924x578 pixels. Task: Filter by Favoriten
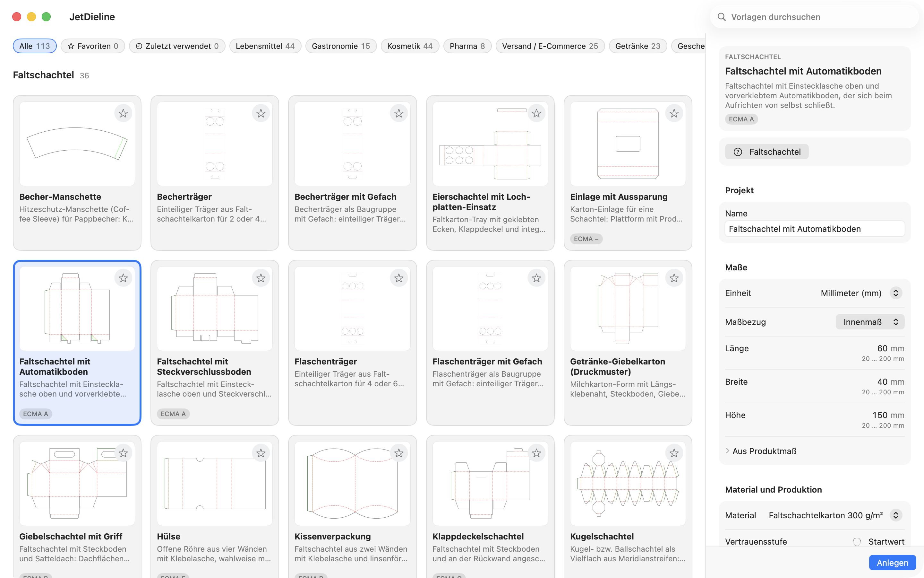(93, 46)
